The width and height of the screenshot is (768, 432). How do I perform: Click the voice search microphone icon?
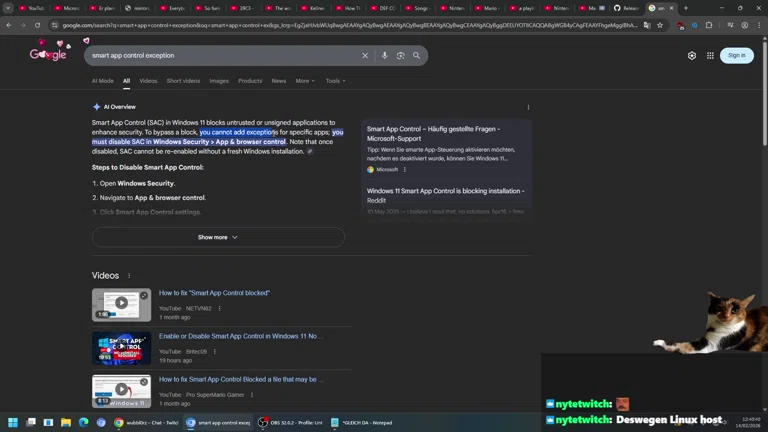(x=385, y=56)
